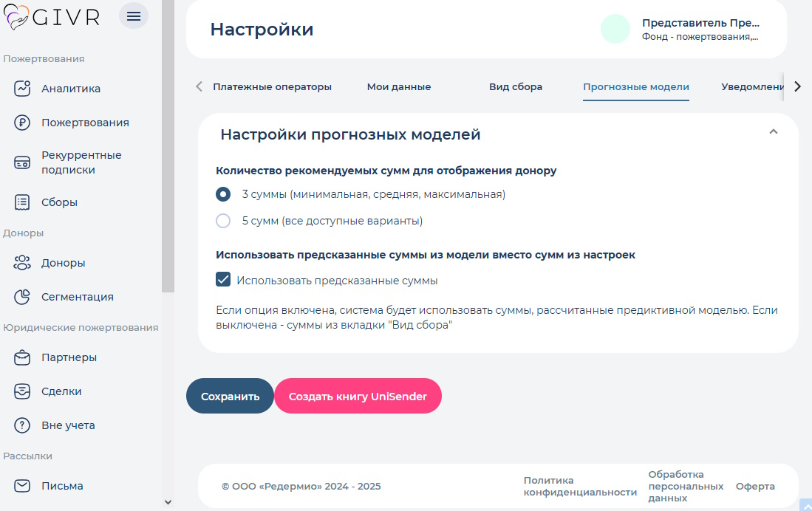Switch to the Мои данные tab

coord(399,86)
